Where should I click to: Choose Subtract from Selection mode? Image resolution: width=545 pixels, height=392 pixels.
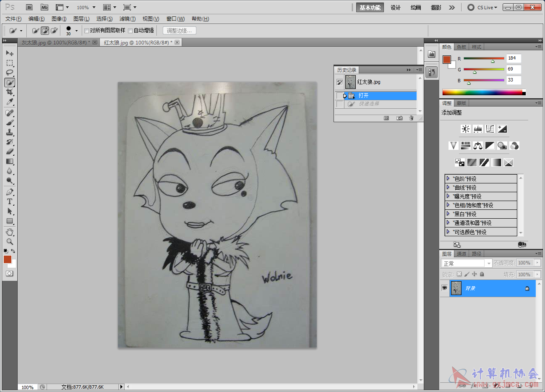(54, 31)
